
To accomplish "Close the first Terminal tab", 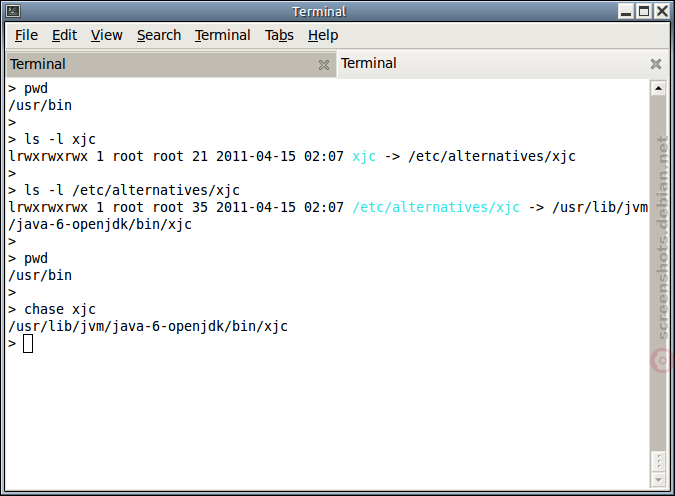I will point(324,65).
